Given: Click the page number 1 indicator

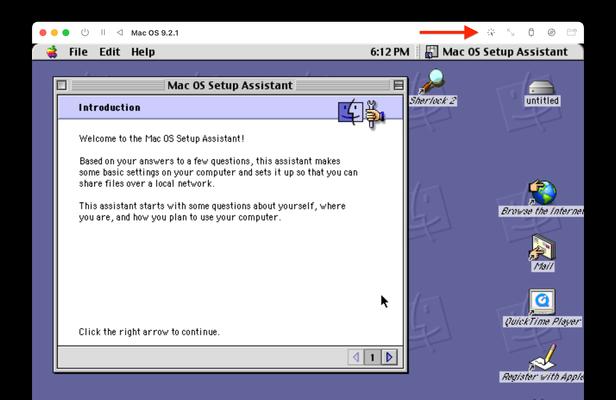Looking at the screenshot, I should [x=372, y=357].
